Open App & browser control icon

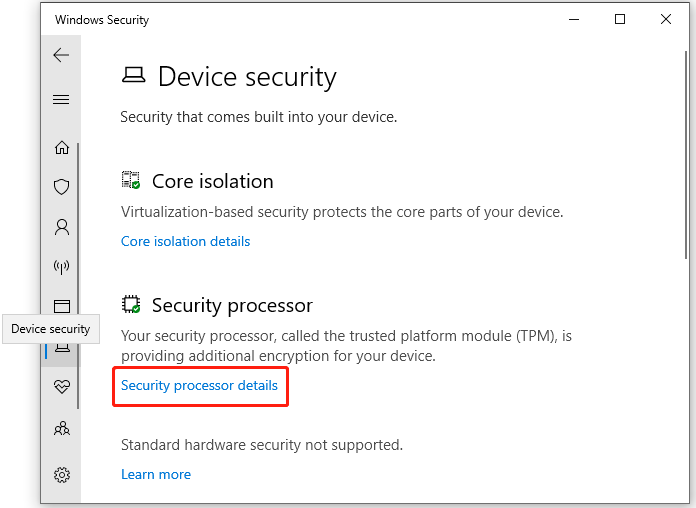click(62, 306)
